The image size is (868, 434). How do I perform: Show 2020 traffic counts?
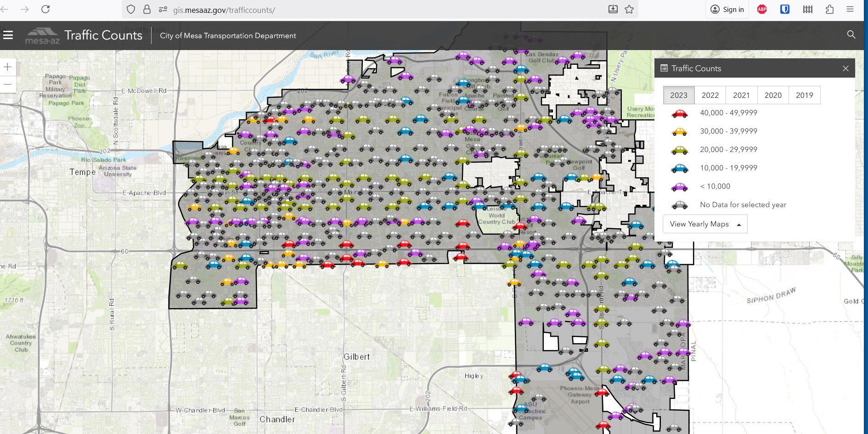pos(773,95)
